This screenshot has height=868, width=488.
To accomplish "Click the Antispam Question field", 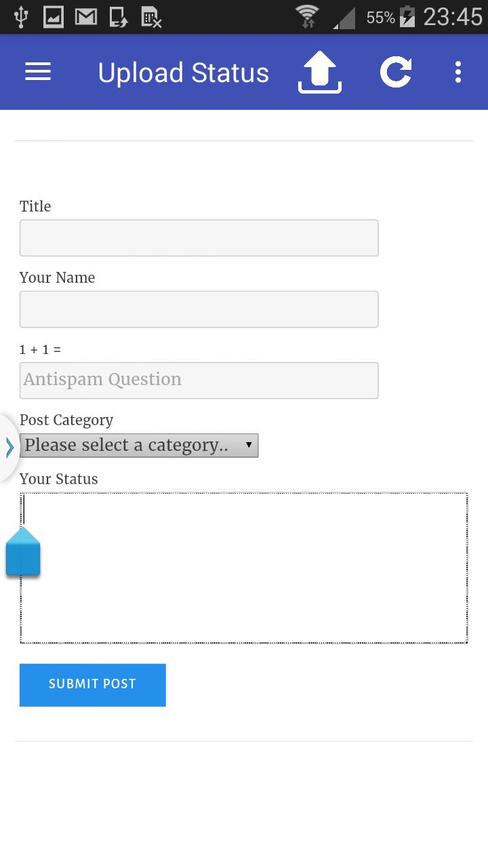I will click(x=199, y=380).
